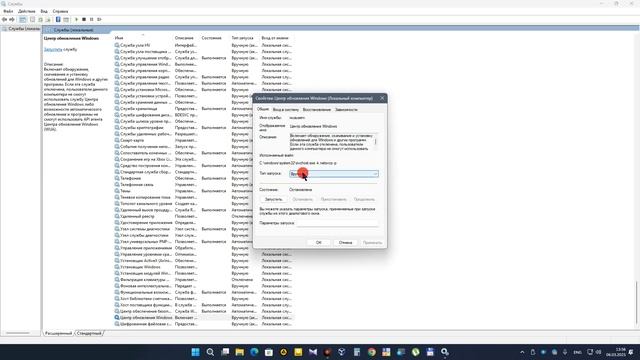The height and width of the screenshot is (360, 640).
Task: Click the Forward arrow in the toolbar
Action: pyautogui.click(x=12, y=19)
